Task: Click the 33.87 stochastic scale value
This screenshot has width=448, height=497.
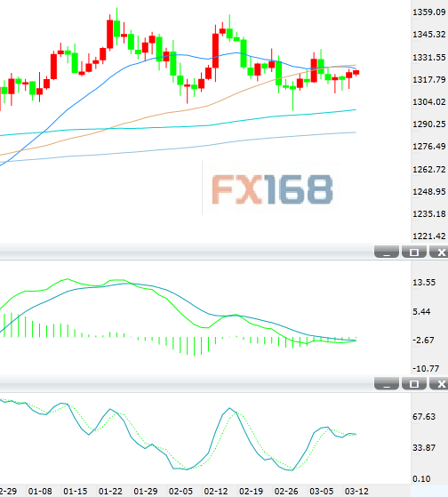Action: coord(424,448)
